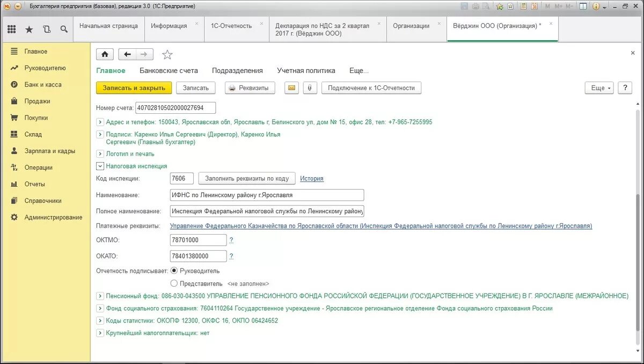Expand Пенсионный фонд section
This screenshot has height=364, width=644.
(x=100, y=296)
